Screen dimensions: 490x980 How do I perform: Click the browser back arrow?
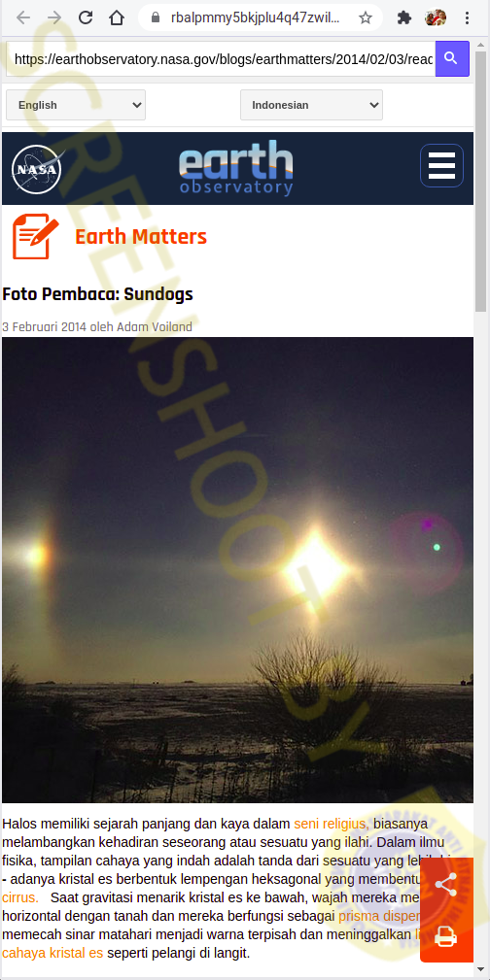click(23, 17)
